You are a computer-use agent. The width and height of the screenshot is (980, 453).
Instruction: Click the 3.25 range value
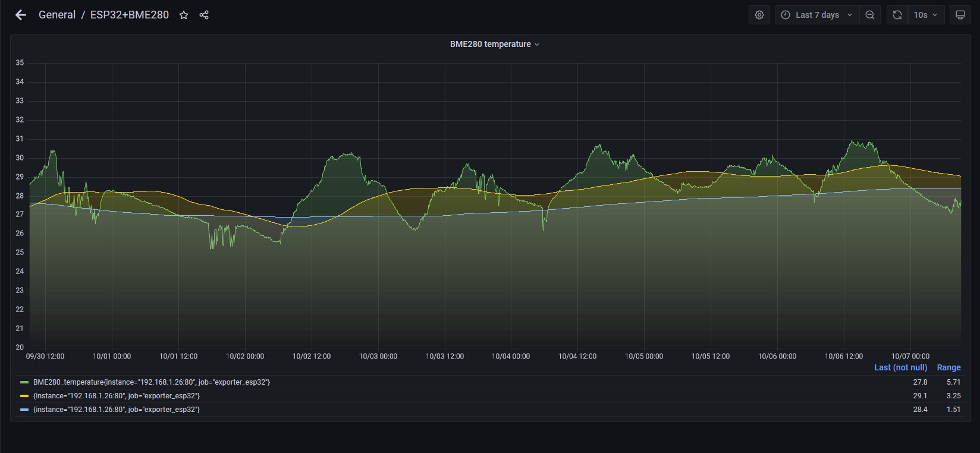(953, 396)
